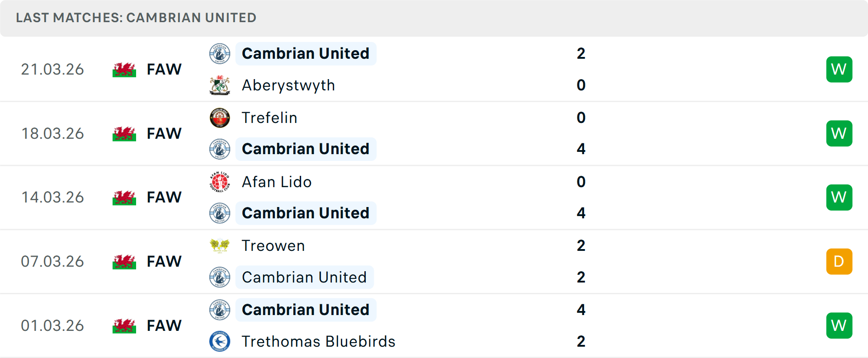Click the Trethomas Bluebirds club crest
868x358 pixels.
[x=220, y=342]
